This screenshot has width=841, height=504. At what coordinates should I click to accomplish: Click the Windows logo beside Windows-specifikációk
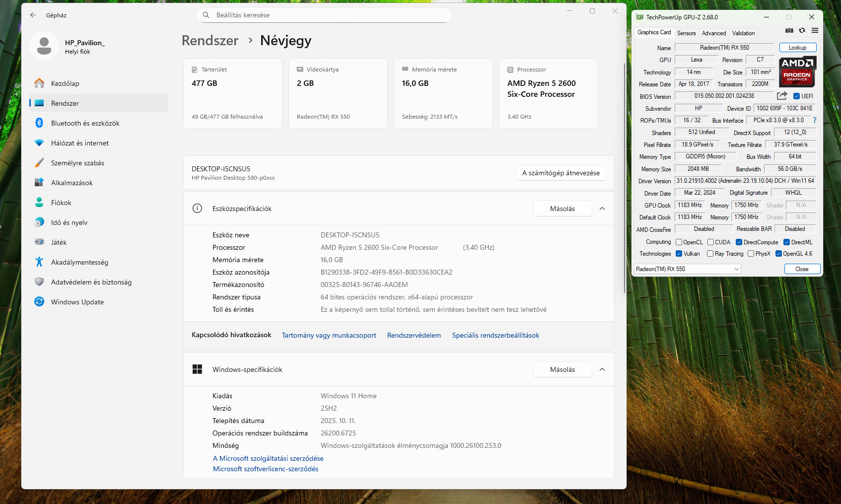197,369
